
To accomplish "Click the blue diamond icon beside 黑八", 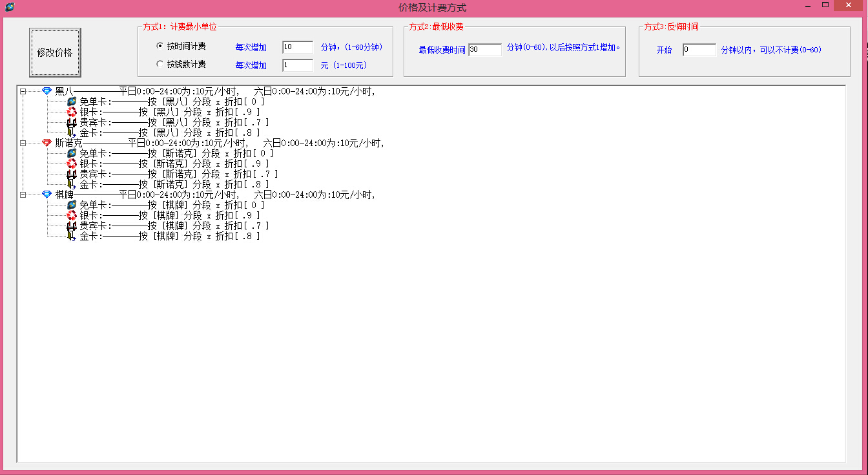I will click(46, 91).
